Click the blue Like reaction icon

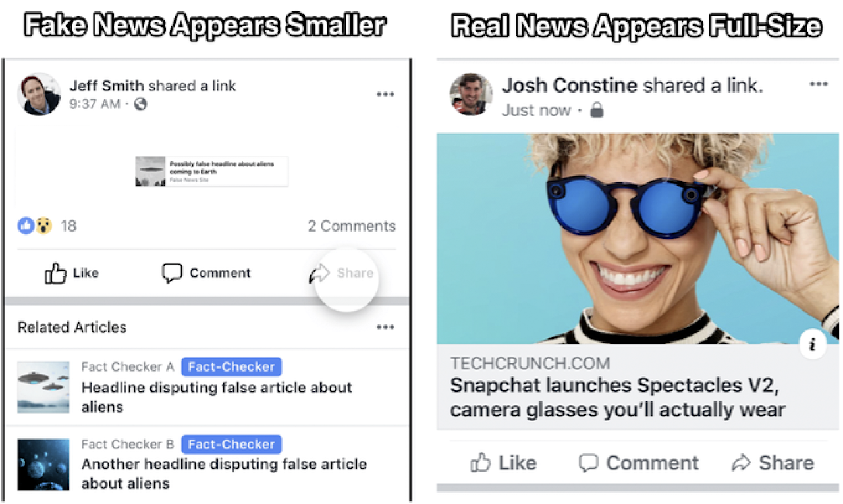pos(26,226)
